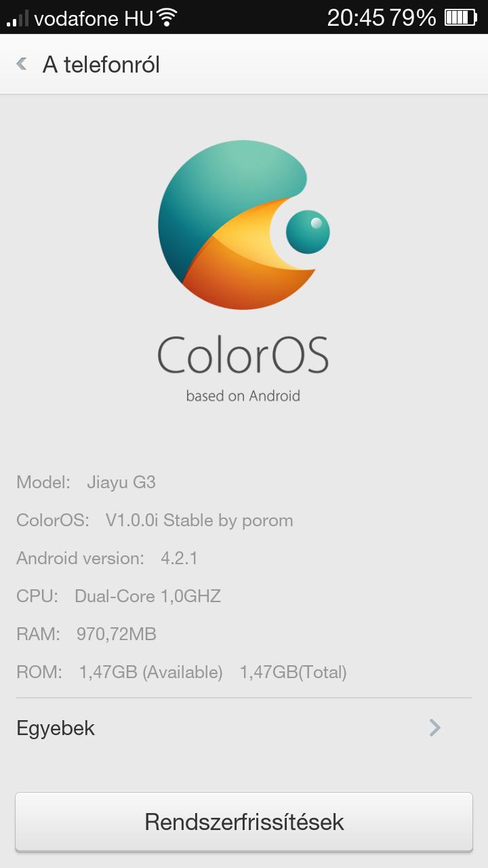Tap the CPU Dual-Core 1,0GHZ line
Viewport: 488px width, 868px height.
point(119,597)
